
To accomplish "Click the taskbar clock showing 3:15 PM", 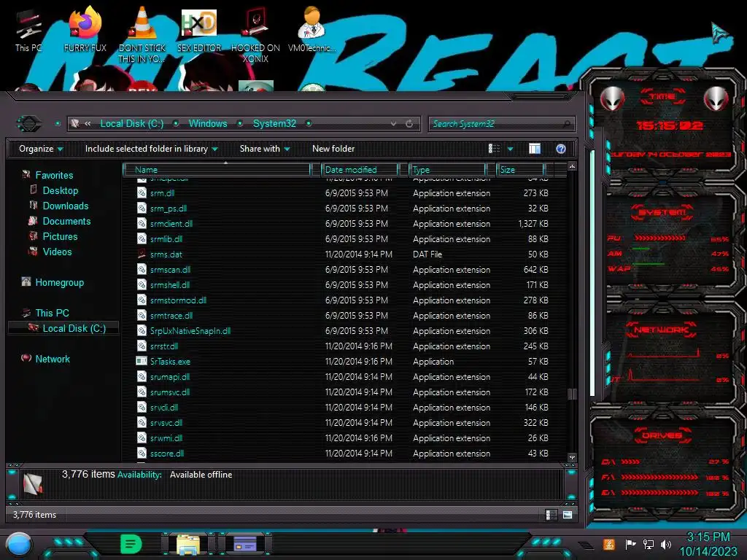I will pos(708,537).
